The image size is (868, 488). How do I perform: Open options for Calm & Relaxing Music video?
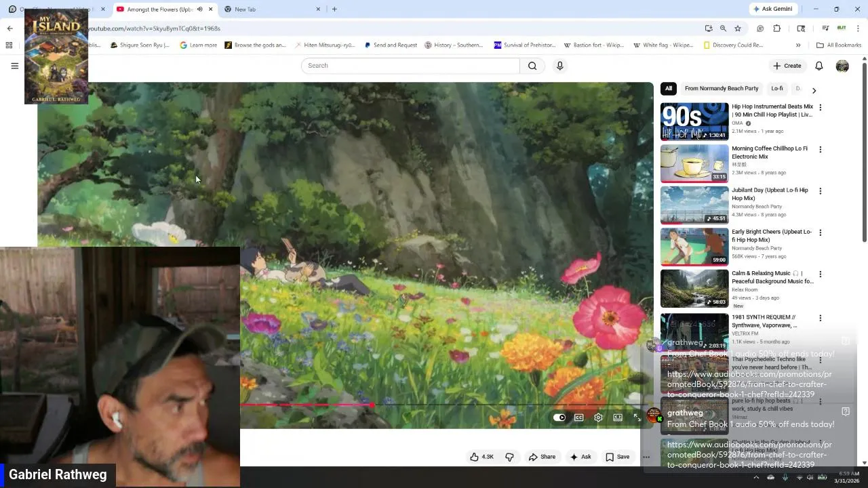coord(820,274)
